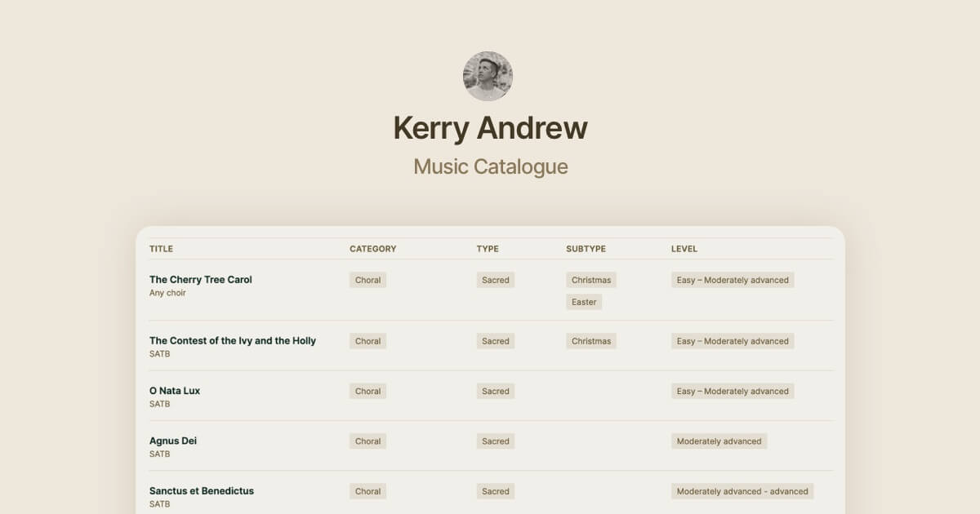Click 'Moderately advanced - advanced' level tag
Viewport: 980px width, 514px height.
point(742,491)
